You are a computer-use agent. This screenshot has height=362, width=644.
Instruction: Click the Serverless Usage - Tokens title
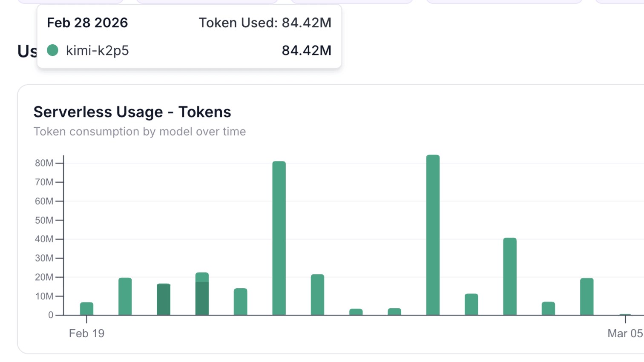click(132, 112)
